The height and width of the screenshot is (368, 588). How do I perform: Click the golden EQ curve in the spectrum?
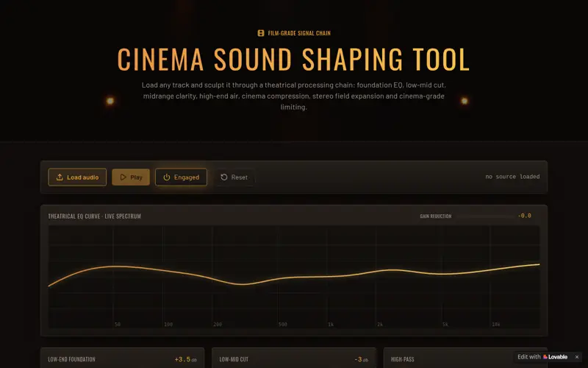[294, 277]
